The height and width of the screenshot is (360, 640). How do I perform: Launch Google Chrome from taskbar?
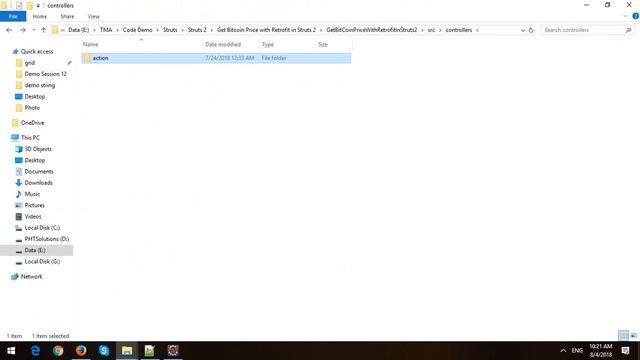[x=58, y=351]
